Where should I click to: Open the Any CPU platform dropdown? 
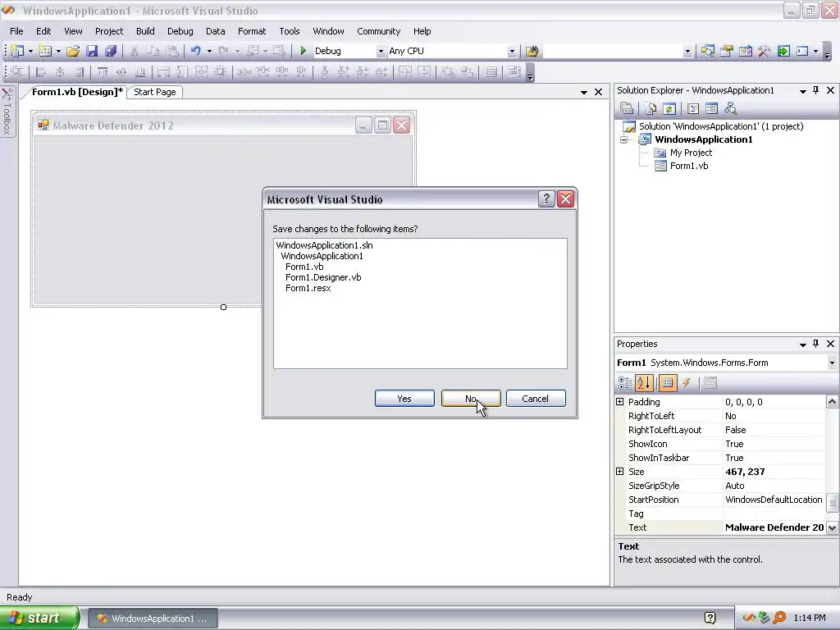[512, 52]
